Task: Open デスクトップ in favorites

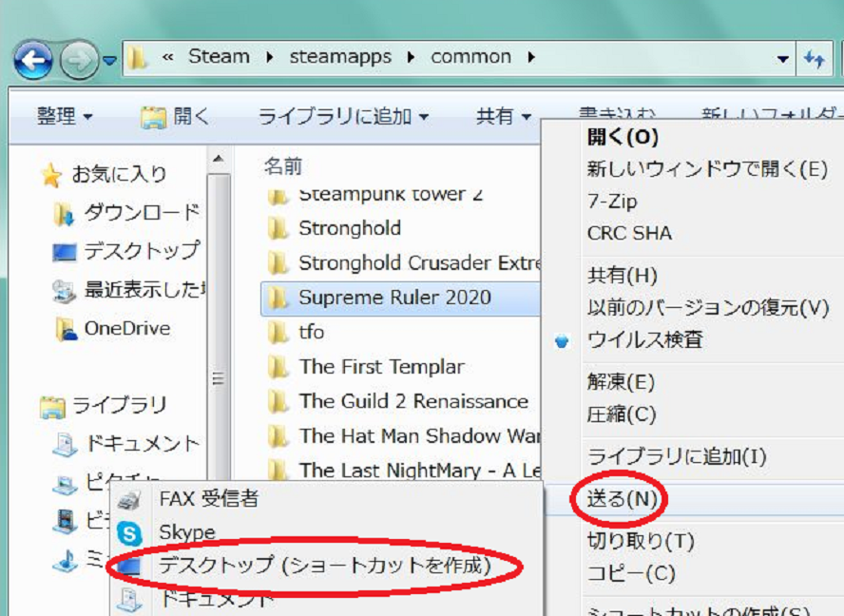Action: pos(143,251)
